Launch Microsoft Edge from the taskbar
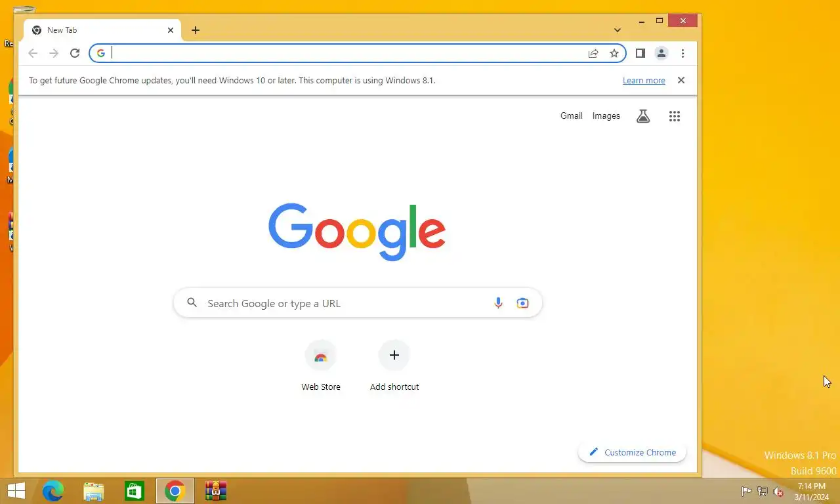The image size is (840, 504). point(53,491)
